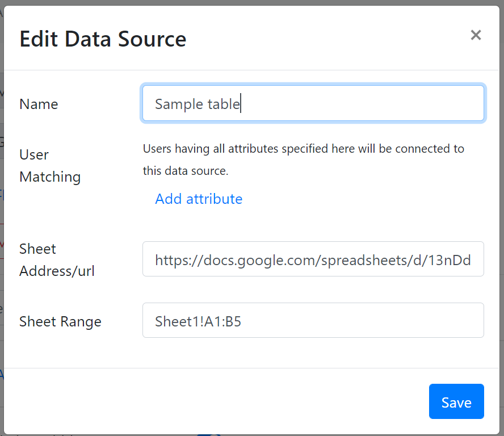504x436 pixels.
Task: Click the dimmed backdrop above the dialog
Action: (252, 2)
